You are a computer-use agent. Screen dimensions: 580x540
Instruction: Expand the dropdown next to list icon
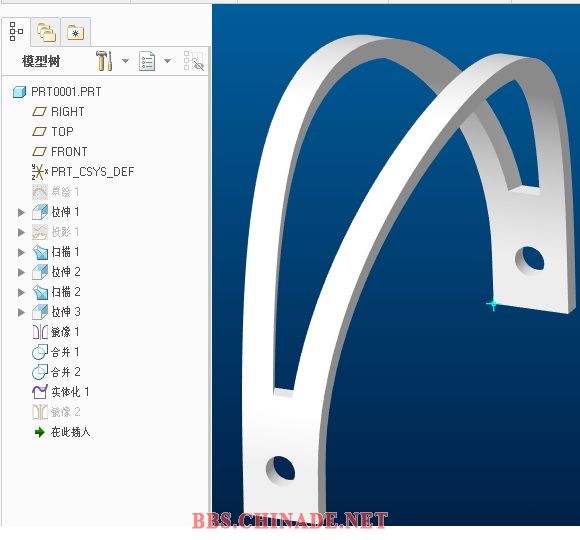pyautogui.click(x=168, y=61)
